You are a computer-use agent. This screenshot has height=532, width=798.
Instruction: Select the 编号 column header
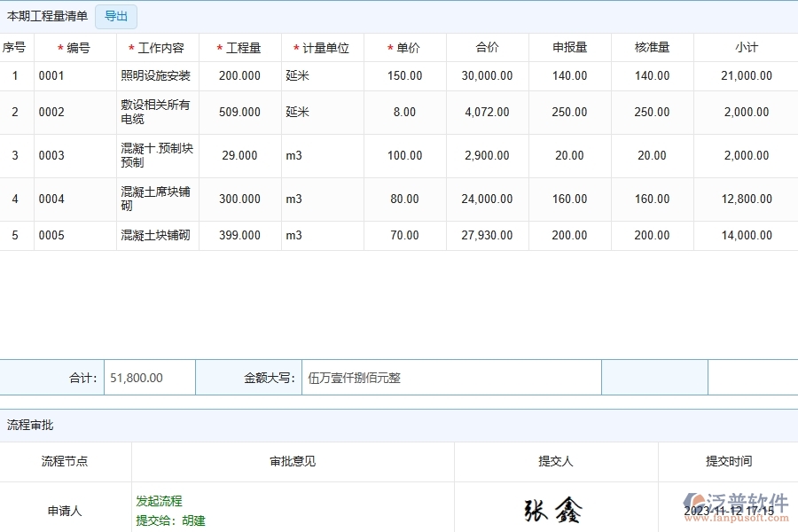pyautogui.click(x=74, y=47)
